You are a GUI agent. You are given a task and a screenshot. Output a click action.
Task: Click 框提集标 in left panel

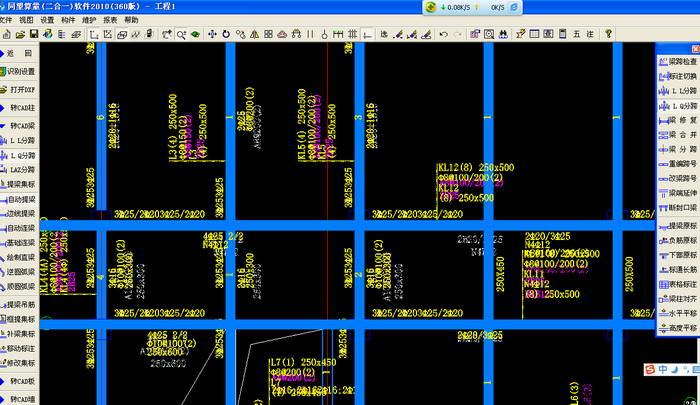coord(19,319)
